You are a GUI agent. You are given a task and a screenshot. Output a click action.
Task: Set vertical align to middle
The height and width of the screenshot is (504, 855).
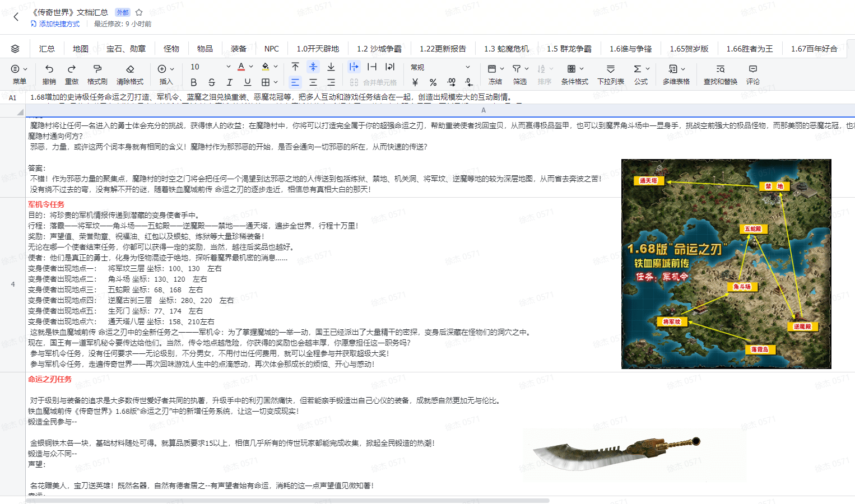pyautogui.click(x=313, y=67)
